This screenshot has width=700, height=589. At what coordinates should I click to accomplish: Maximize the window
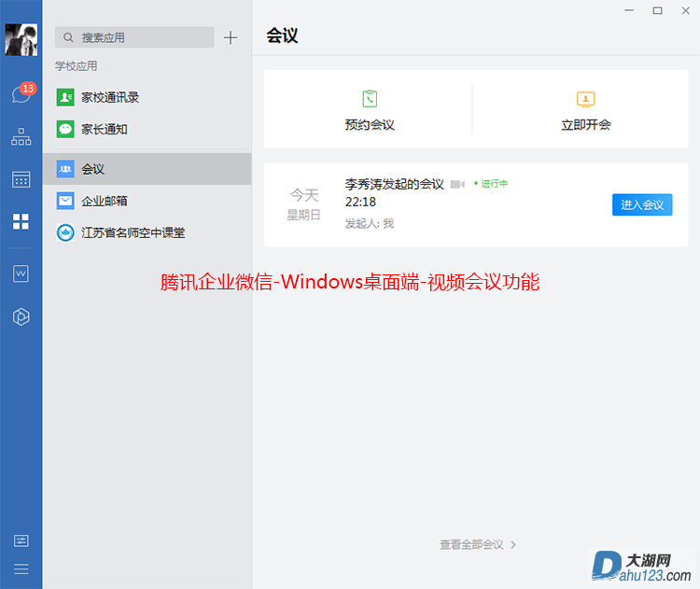tap(657, 10)
